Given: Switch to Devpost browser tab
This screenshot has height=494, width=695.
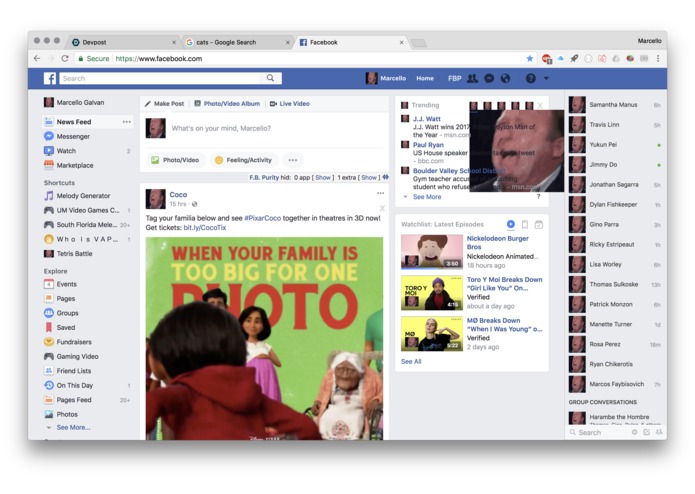Looking at the screenshot, I should coord(124,42).
